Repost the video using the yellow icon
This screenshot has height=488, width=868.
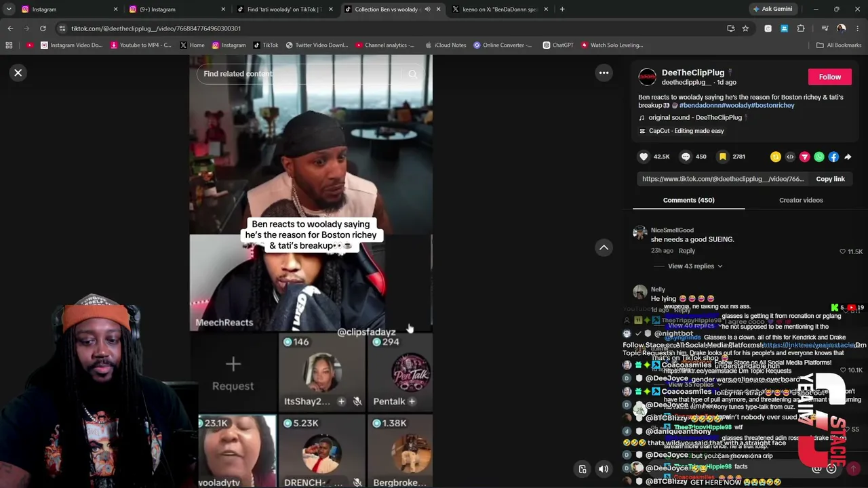pyautogui.click(x=776, y=157)
